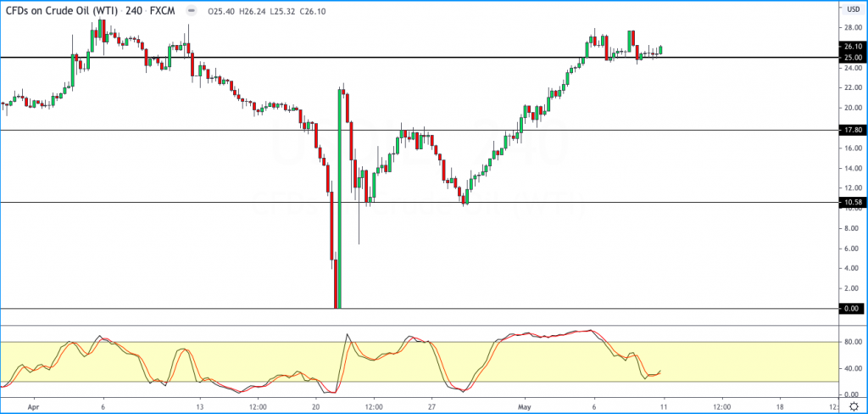Click the current price label 26.10
Screen dimensions: 868x414
coord(853,48)
